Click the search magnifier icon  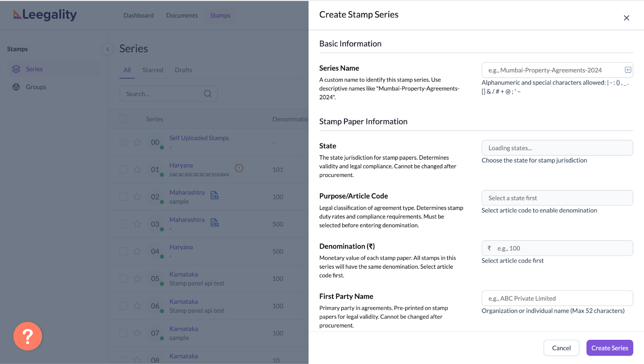click(208, 94)
